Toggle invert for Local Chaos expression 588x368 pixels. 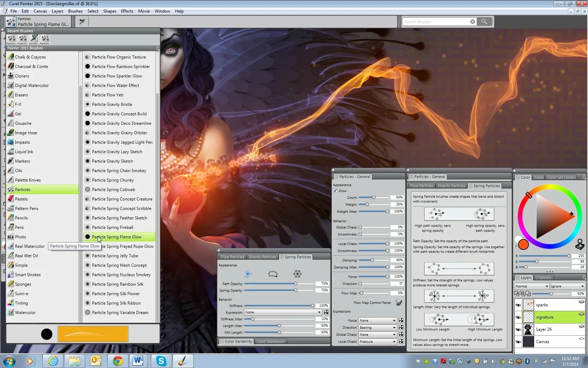pyautogui.click(x=401, y=341)
